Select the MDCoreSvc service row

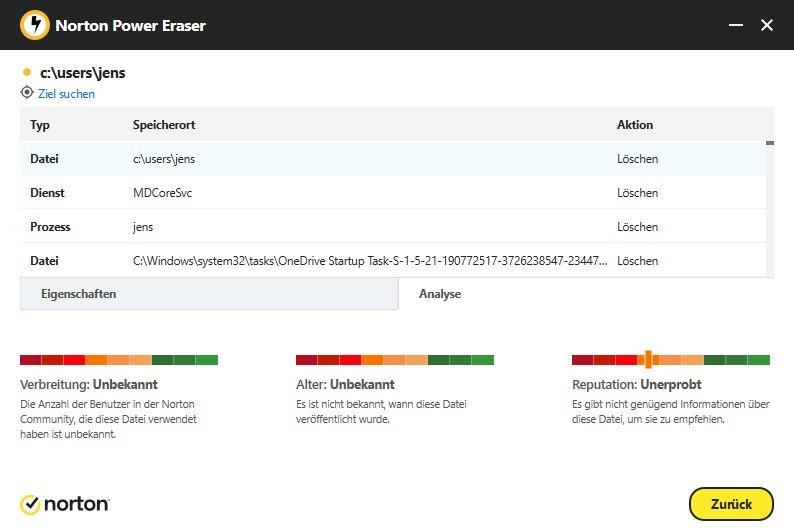pos(393,192)
